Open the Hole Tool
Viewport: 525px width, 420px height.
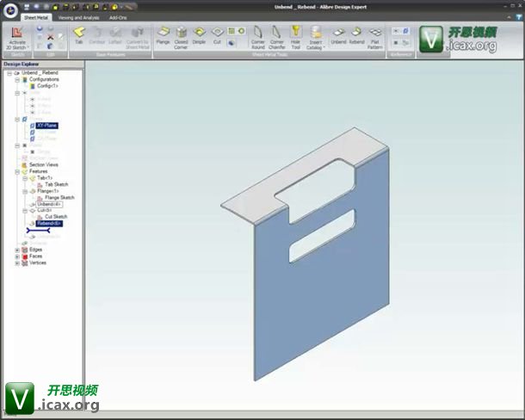tap(296, 36)
